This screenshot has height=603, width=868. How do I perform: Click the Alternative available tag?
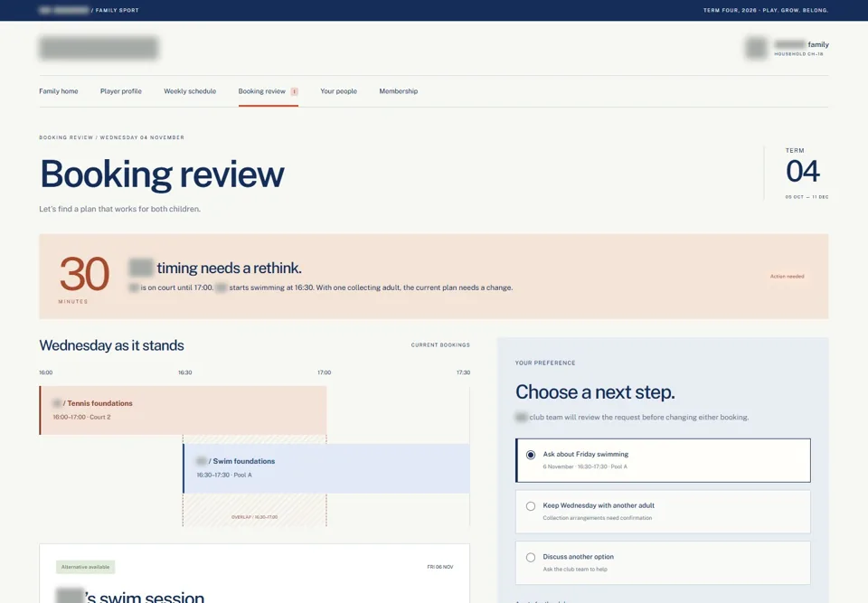click(x=85, y=567)
